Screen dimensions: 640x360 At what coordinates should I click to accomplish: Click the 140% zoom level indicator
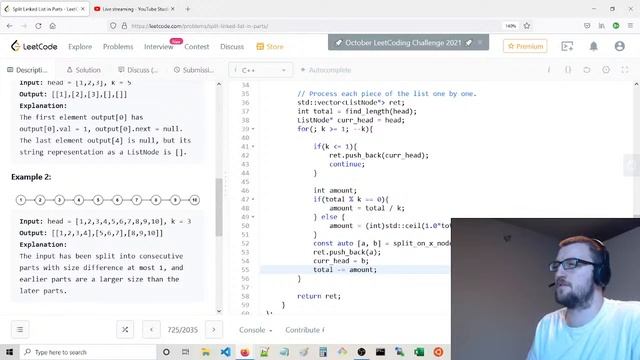(511, 26)
